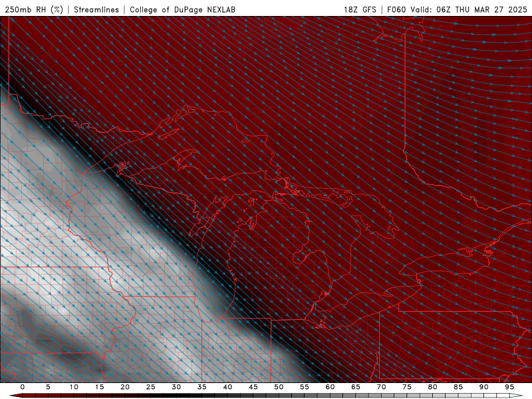532x399 pixels.
Task: Click the '75' colorbar tick label
Action: [x=407, y=387]
